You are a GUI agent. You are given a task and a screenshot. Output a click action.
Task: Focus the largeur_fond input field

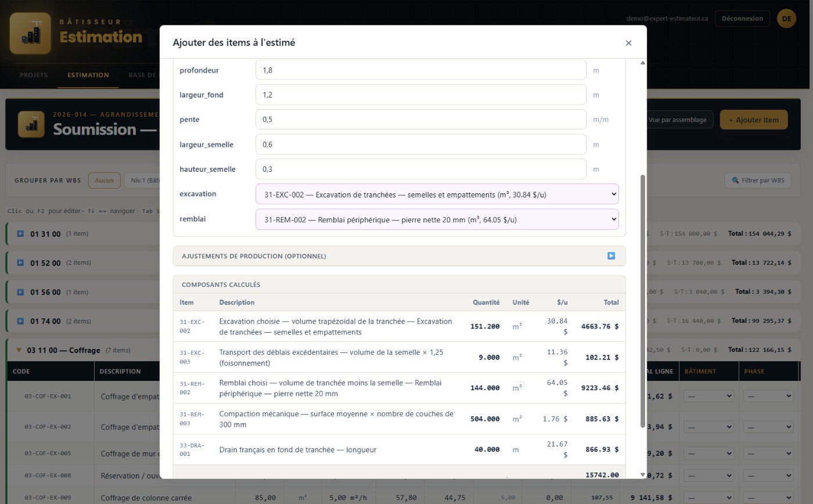pyautogui.click(x=421, y=95)
